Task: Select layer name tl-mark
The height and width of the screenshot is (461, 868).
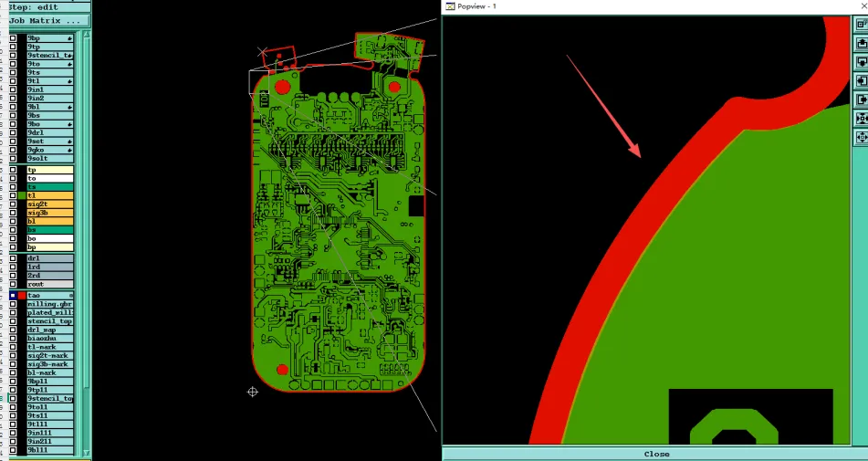Action: click(x=50, y=347)
